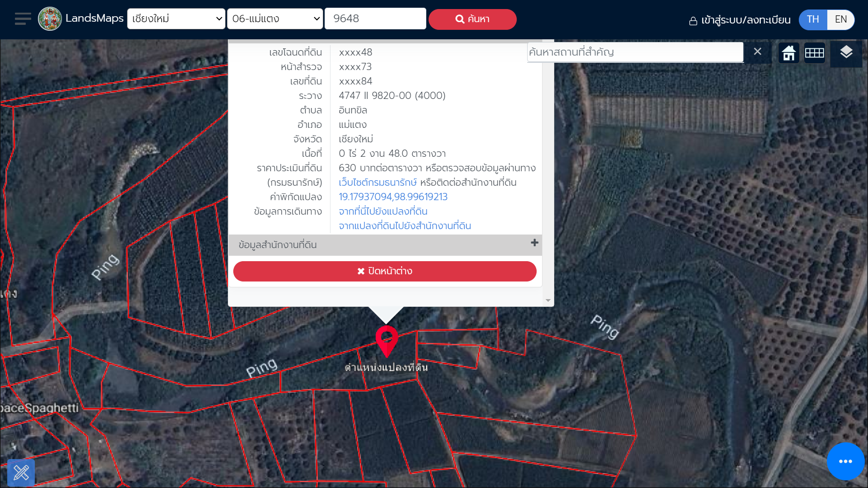868x488 pixels.
Task: Open the login/register link
Action: pyautogui.click(x=740, y=20)
